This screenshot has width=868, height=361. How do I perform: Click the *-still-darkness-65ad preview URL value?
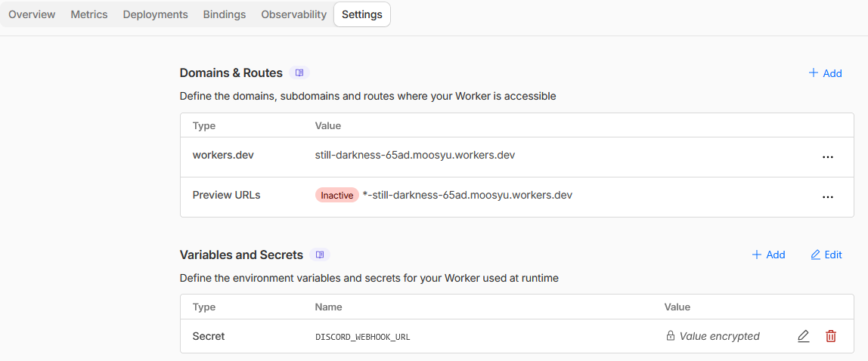[467, 195]
